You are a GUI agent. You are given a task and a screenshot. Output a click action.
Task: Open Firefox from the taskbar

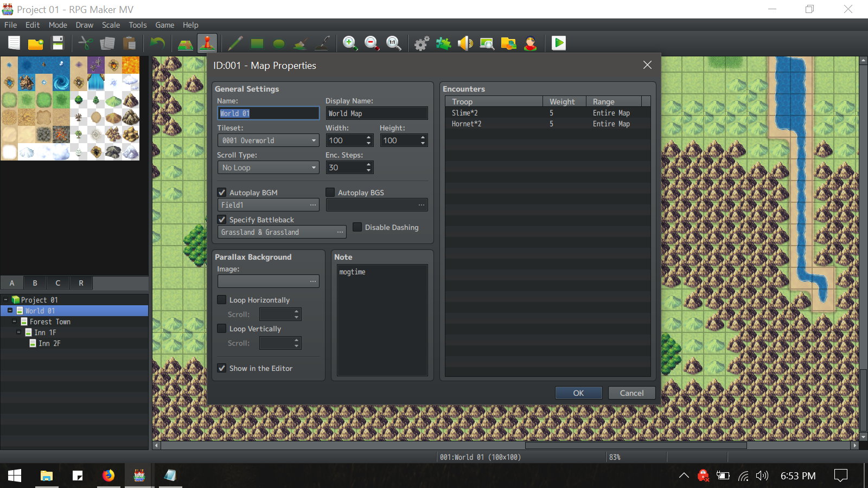click(108, 476)
